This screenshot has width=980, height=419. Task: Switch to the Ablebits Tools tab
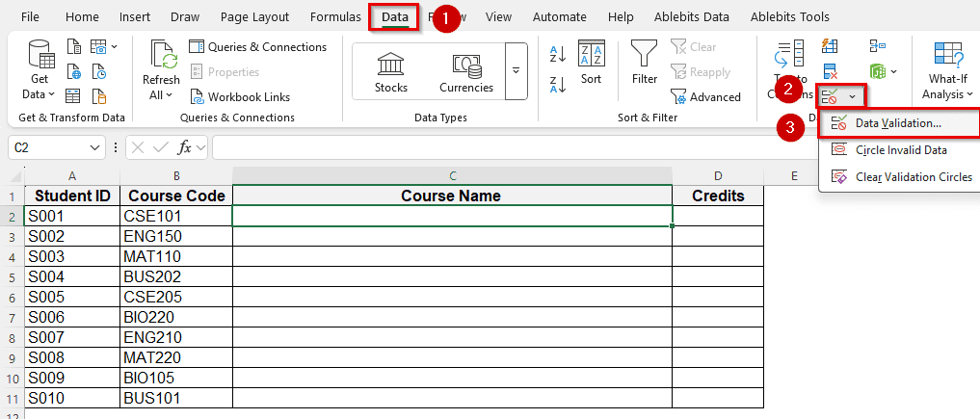pyautogui.click(x=790, y=17)
